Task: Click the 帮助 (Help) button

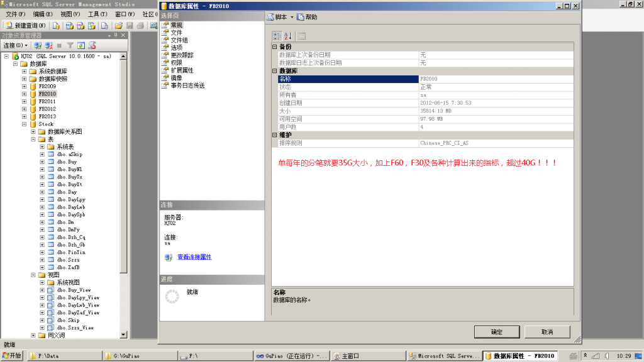Action: [x=307, y=17]
